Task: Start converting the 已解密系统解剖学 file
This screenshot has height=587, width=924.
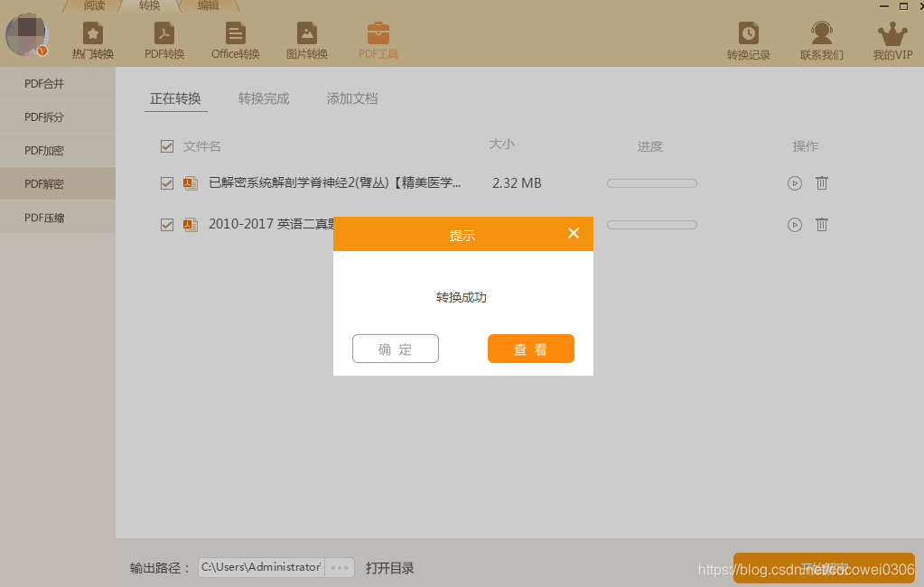Action: 794,183
